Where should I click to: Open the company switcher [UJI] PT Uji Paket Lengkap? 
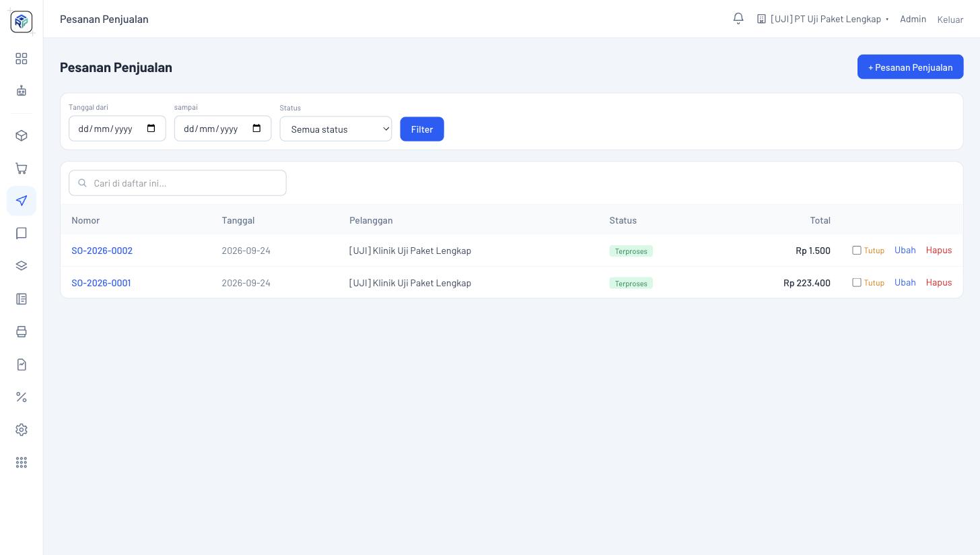[823, 19]
